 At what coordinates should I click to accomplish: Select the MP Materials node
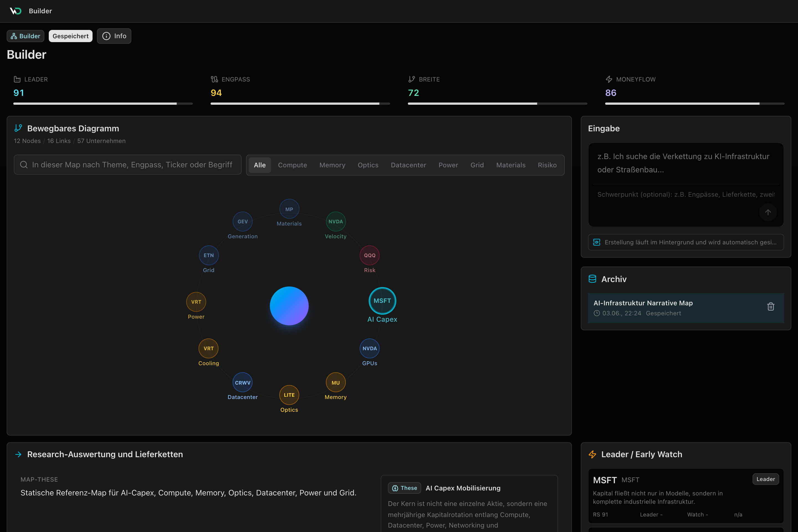click(x=289, y=209)
